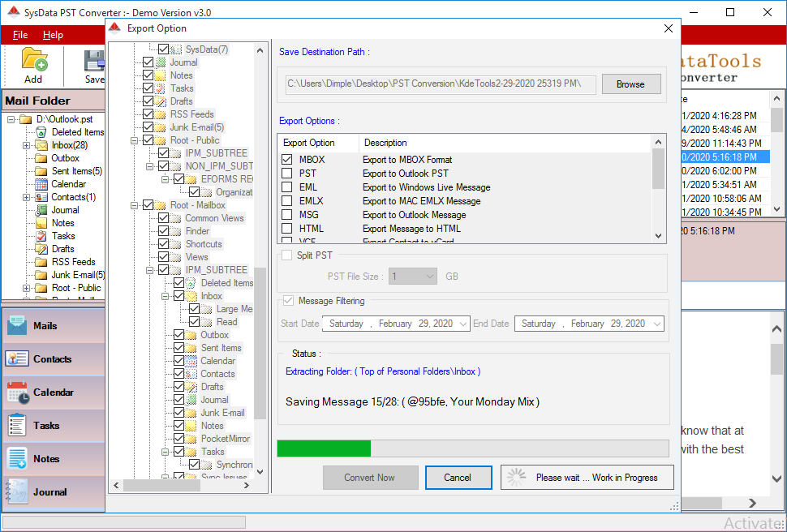This screenshot has width=787, height=532.
Task: Open the Help menu
Action: (x=53, y=35)
